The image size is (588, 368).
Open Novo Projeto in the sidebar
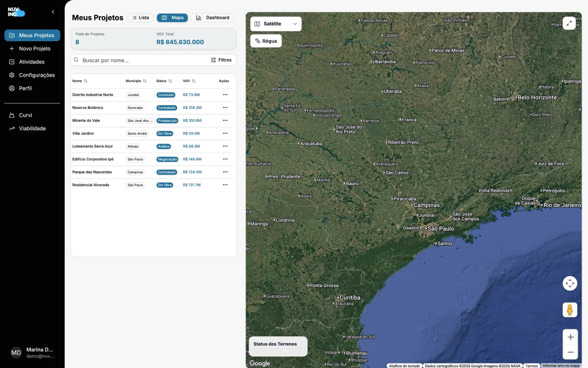coord(32,49)
